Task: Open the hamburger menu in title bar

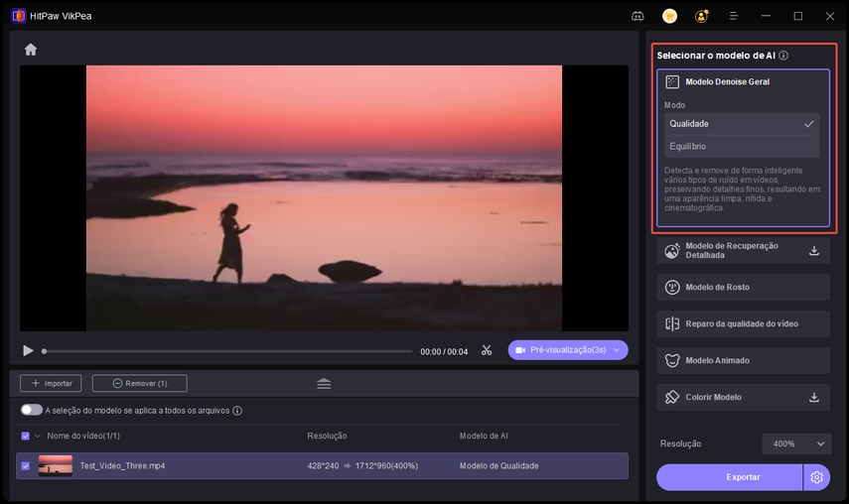Action: (734, 16)
